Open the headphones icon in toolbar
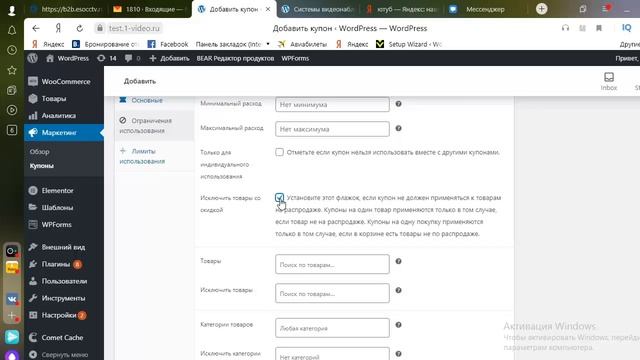640x360 pixels. click(565, 28)
